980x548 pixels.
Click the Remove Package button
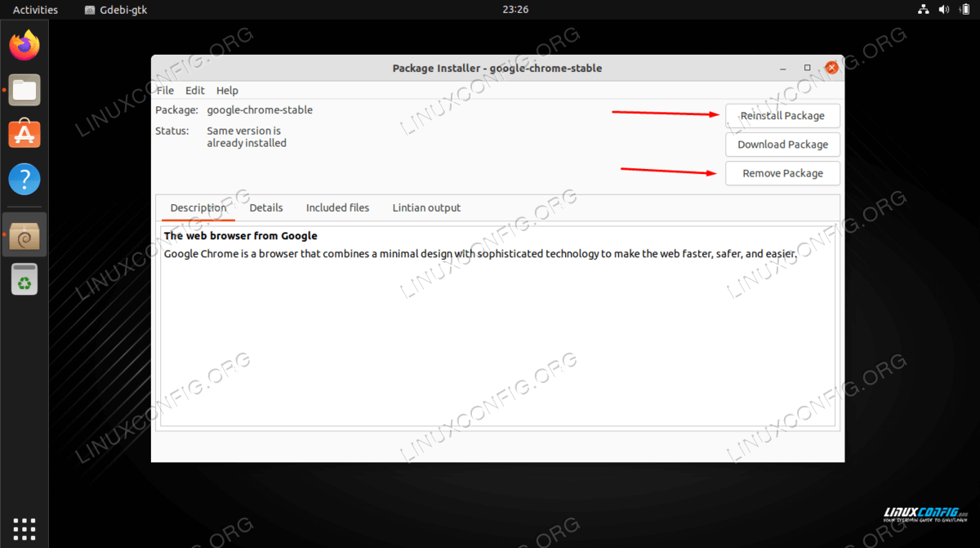[x=782, y=173]
